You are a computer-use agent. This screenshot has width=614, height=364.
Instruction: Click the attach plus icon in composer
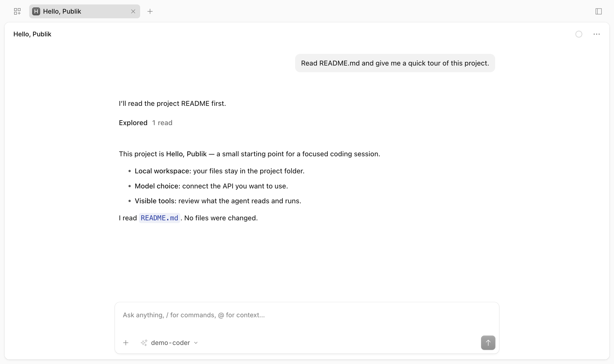point(126,343)
